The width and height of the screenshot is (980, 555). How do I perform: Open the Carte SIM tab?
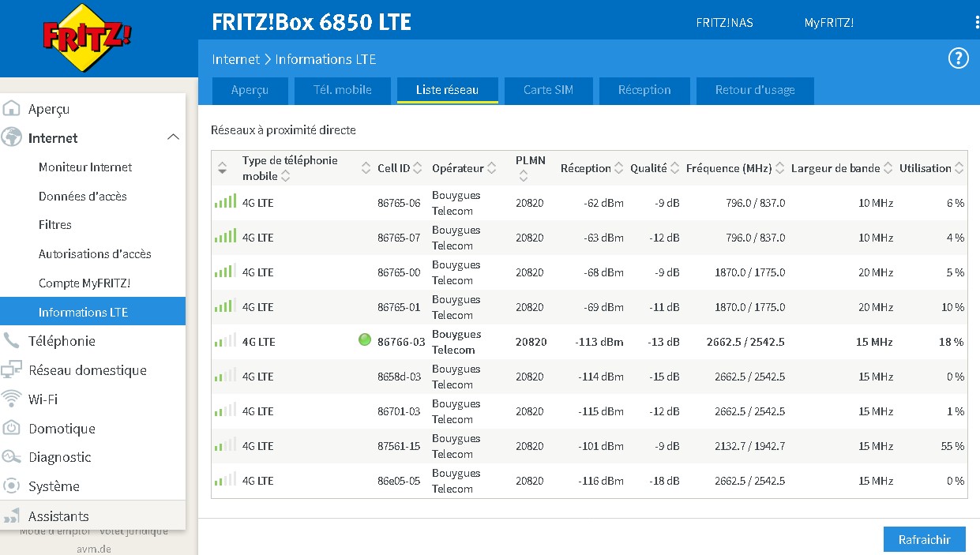tap(548, 90)
